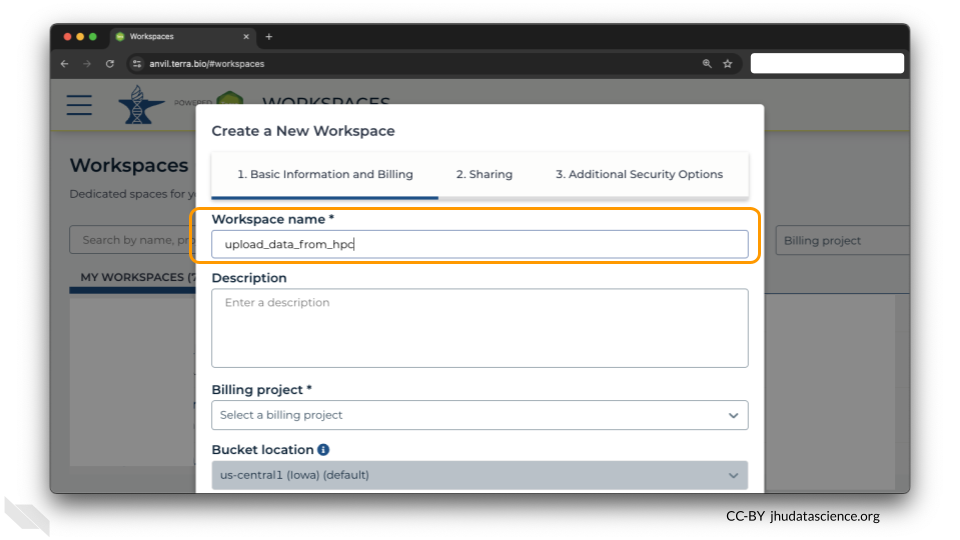This screenshot has height=540, width=960.
Task: Open the Select a billing project dropdown
Action: tap(479, 415)
